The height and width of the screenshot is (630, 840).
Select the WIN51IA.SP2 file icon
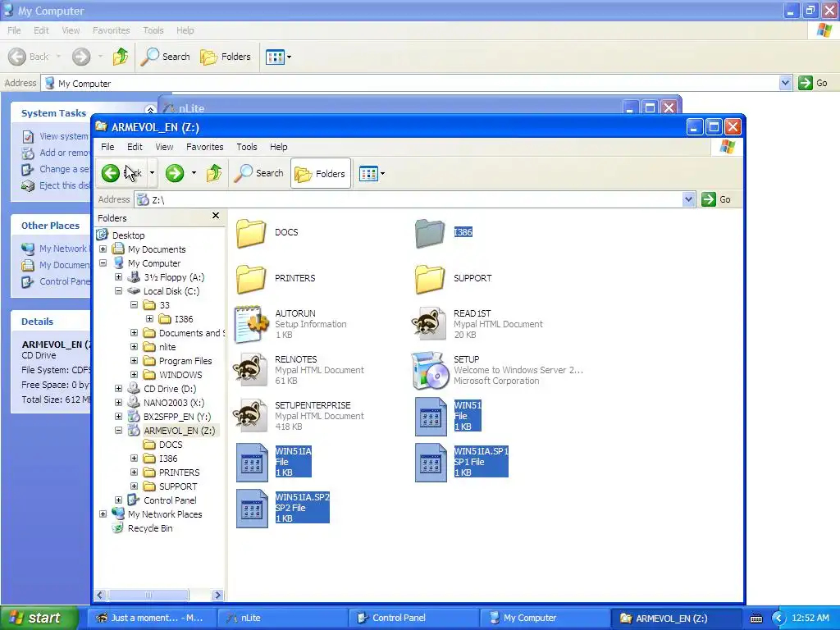click(252, 509)
